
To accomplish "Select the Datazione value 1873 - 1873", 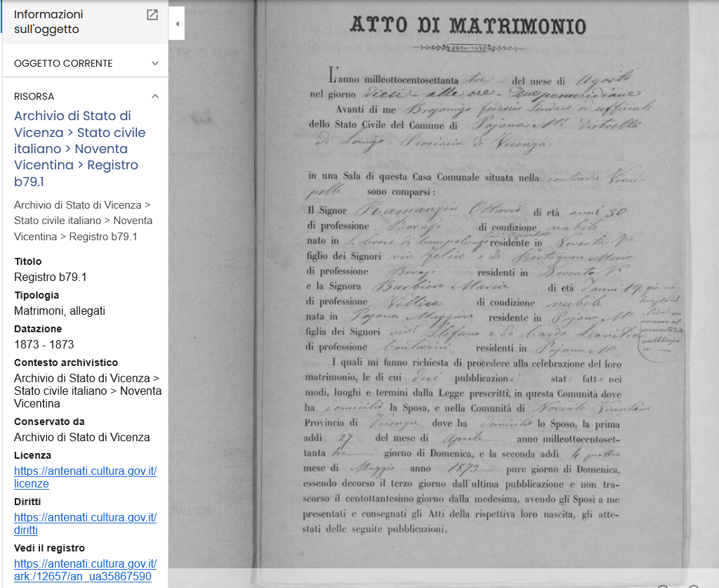I will coord(44,344).
